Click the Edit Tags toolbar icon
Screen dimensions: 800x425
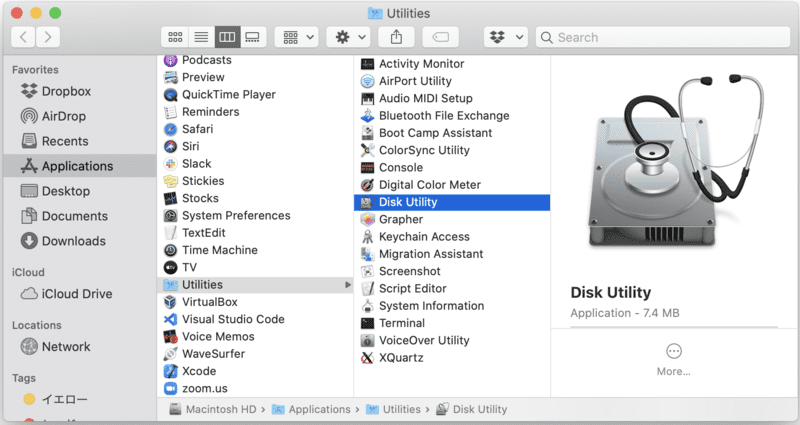(x=441, y=37)
